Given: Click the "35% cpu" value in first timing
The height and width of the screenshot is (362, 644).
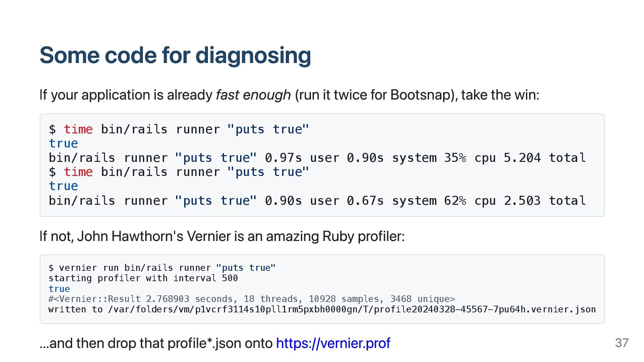Looking at the screenshot, I should (470, 158).
